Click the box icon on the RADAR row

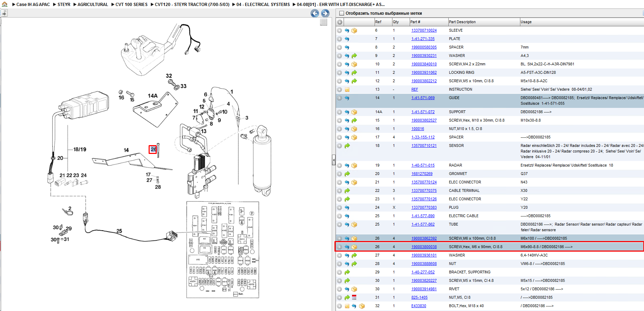354,166
